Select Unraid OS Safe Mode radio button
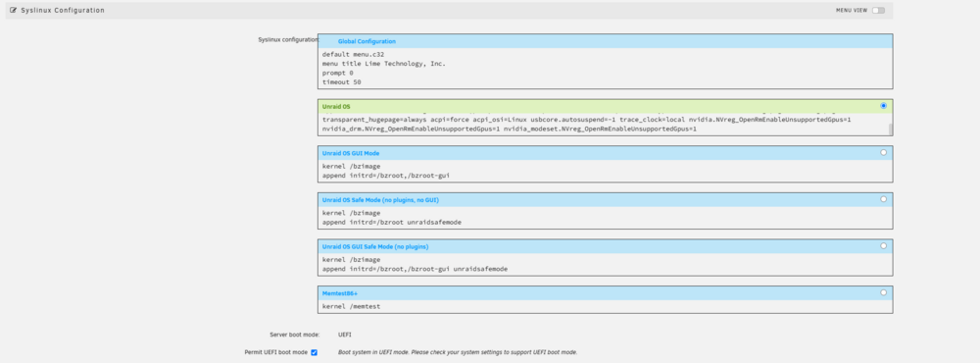Image resolution: width=980 pixels, height=363 pixels. [883, 199]
